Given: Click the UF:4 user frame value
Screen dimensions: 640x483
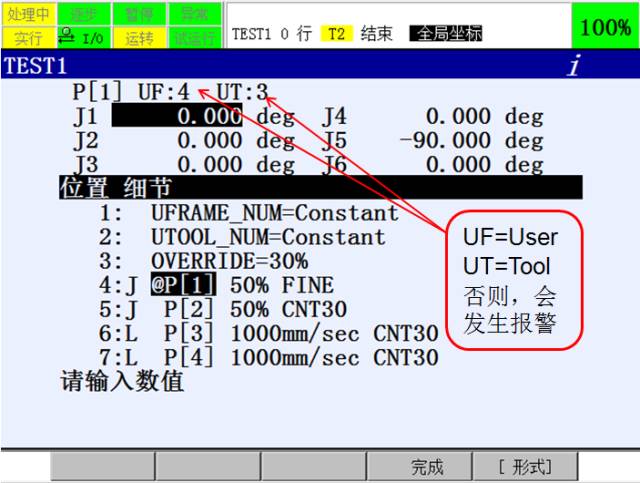Looking at the screenshot, I should coord(164,92).
